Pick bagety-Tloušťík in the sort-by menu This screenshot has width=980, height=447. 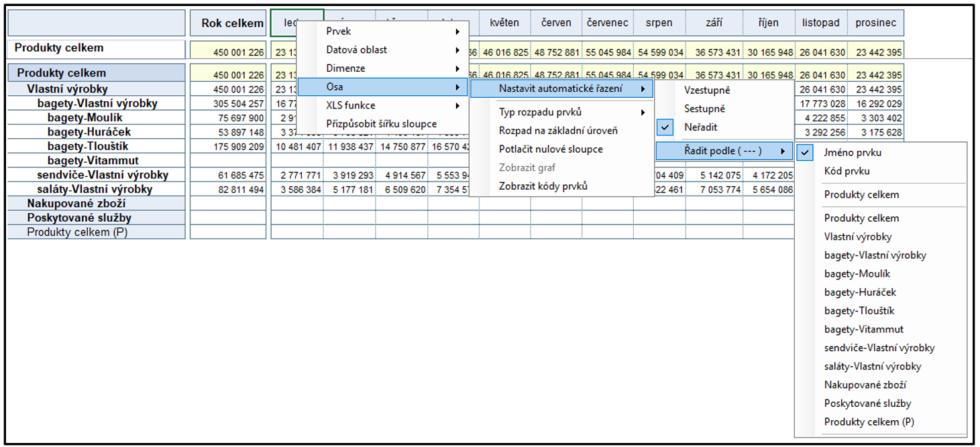[881, 311]
